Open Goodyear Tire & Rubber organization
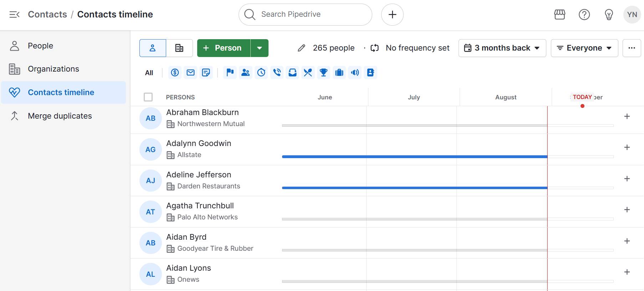This screenshot has width=644, height=291. (x=215, y=248)
